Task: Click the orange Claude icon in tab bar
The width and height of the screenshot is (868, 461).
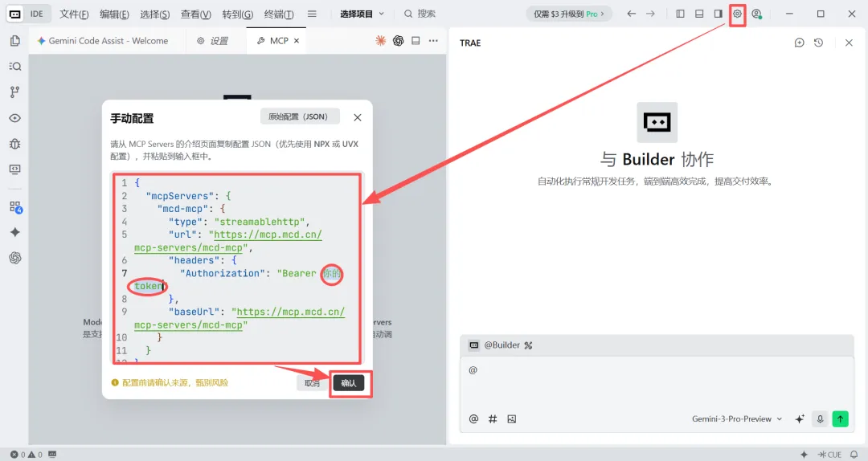Action: [x=380, y=40]
